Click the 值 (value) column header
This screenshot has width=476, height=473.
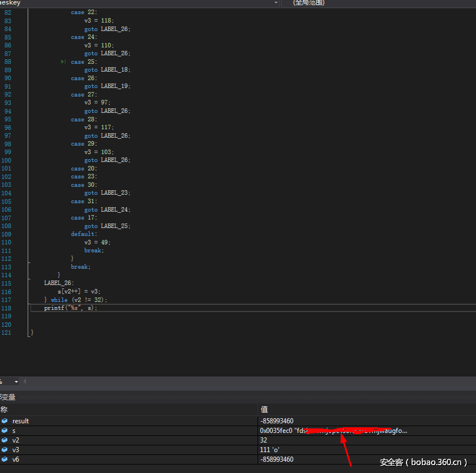pos(264,410)
